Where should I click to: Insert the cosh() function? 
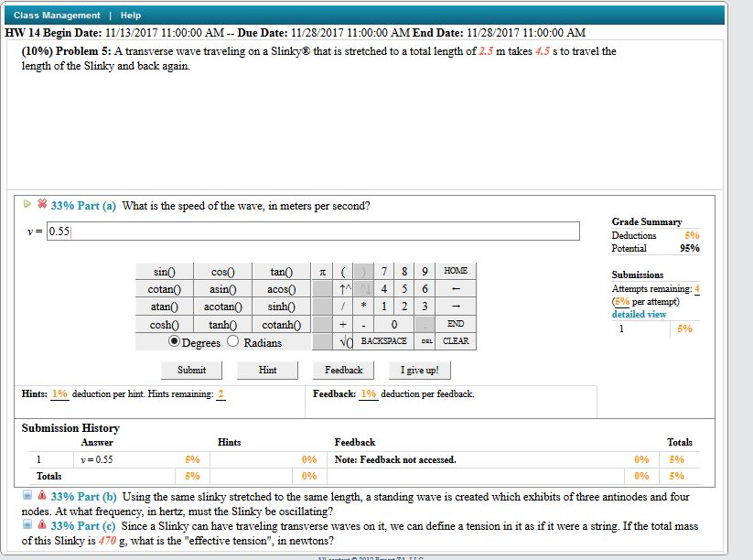tap(165, 325)
